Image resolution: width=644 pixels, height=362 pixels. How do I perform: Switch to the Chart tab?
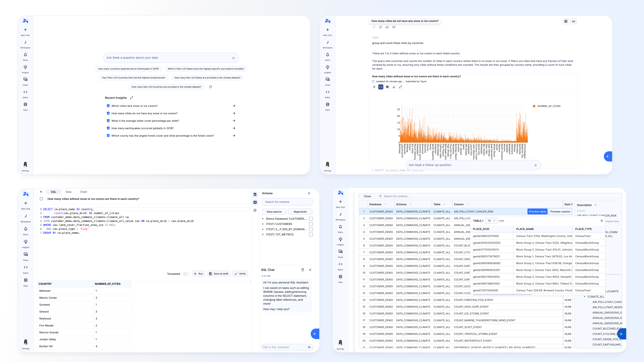[84, 192]
